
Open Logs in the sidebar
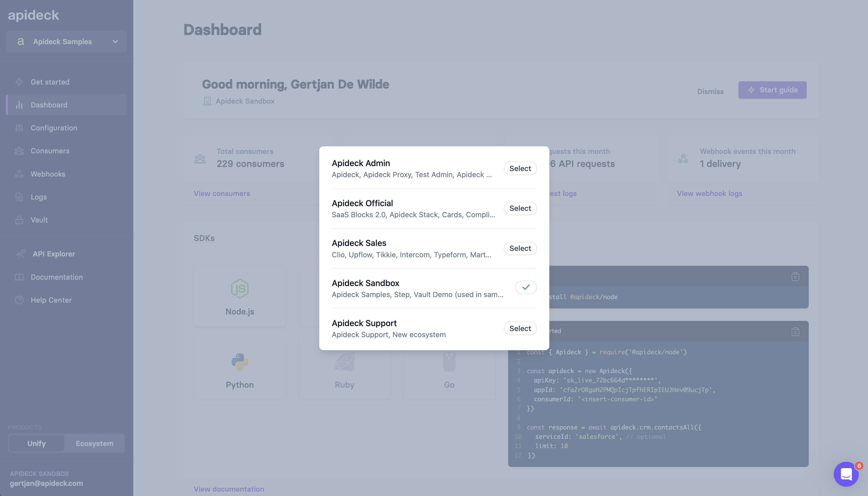[x=66, y=197]
